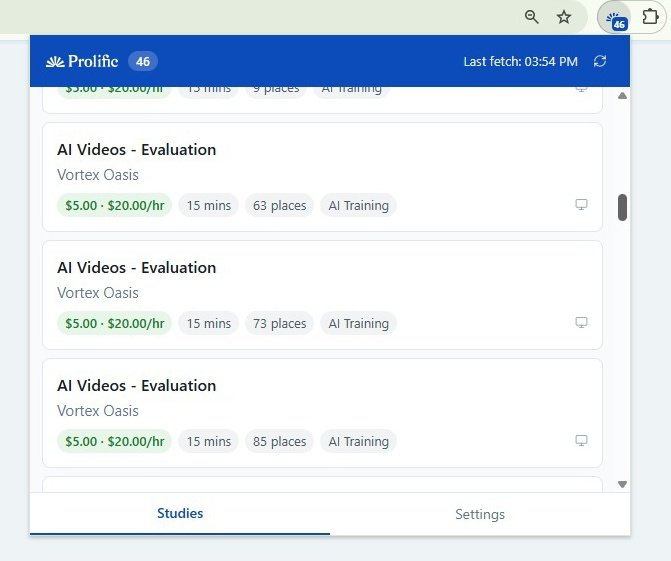Click the AI Training tag on the 73 places card

point(359,324)
